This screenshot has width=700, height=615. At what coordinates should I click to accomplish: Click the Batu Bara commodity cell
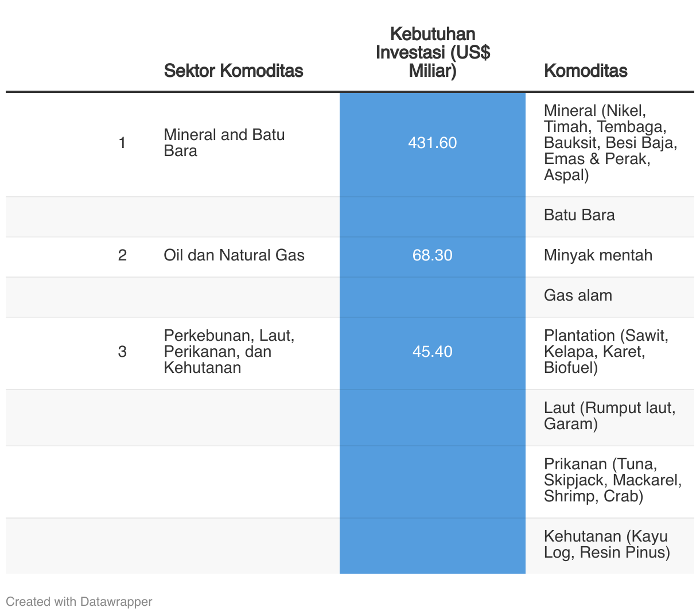click(x=579, y=215)
